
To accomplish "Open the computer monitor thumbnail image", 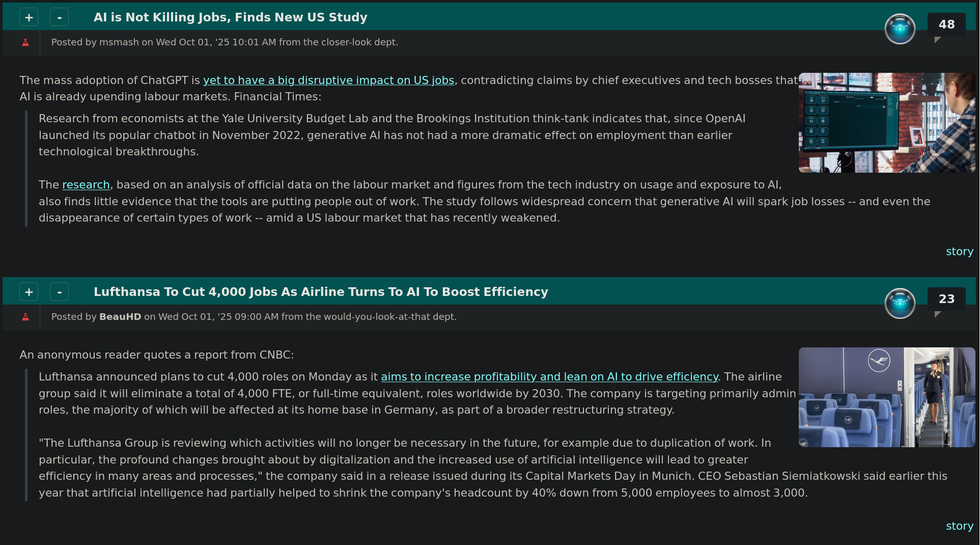I will pos(886,123).
